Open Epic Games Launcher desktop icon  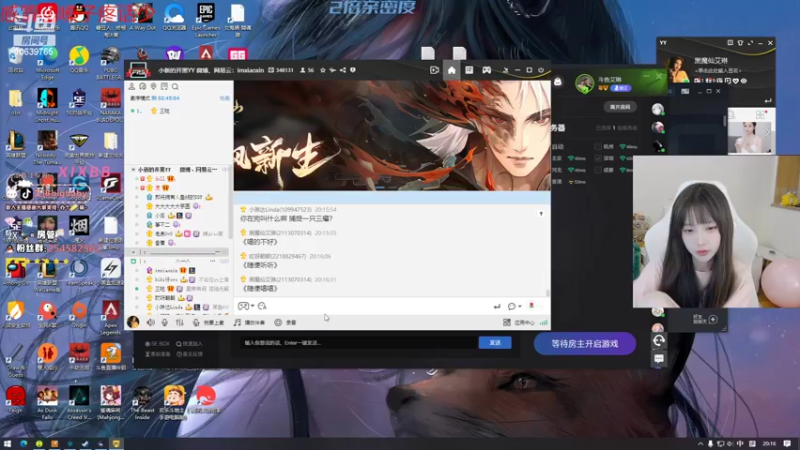point(206,19)
